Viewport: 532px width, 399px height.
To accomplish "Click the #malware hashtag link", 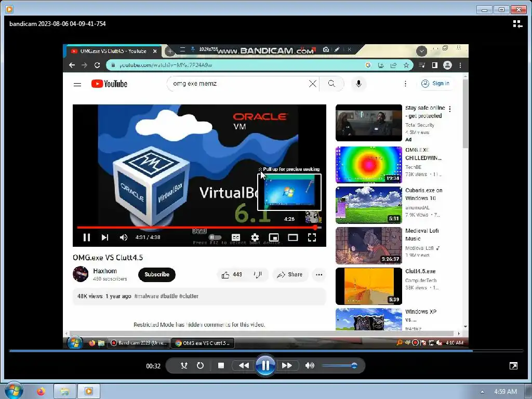I will pyautogui.click(x=146, y=296).
